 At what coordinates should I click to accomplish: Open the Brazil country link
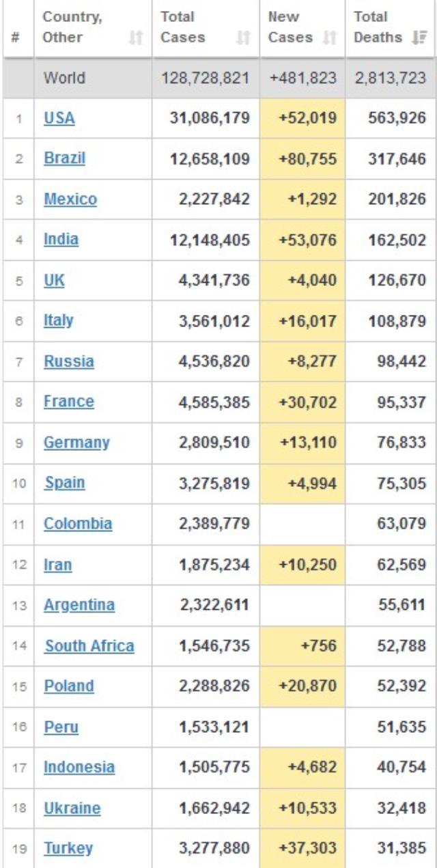point(65,158)
